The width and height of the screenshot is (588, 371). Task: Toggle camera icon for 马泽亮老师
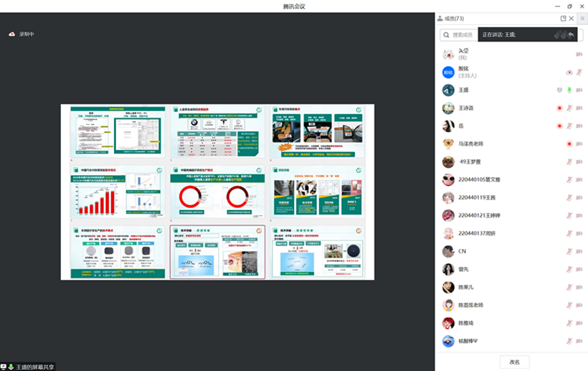coord(579,144)
